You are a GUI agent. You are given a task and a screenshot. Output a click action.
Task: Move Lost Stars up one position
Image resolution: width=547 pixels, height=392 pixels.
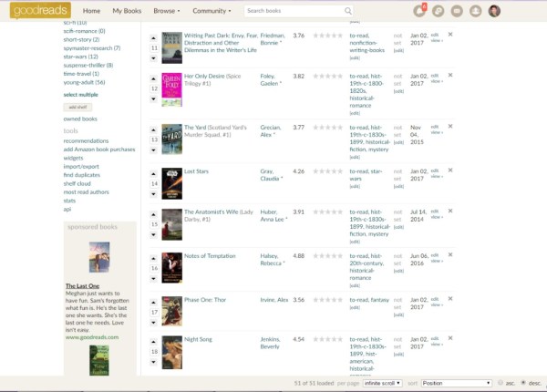click(x=153, y=174)
